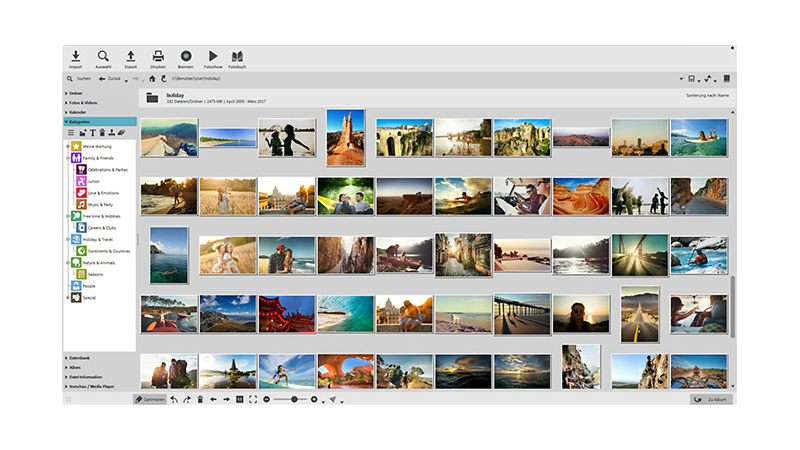800x450 pixels.
Task: Click the Zu Album button
Action: (x=712, y=399)
